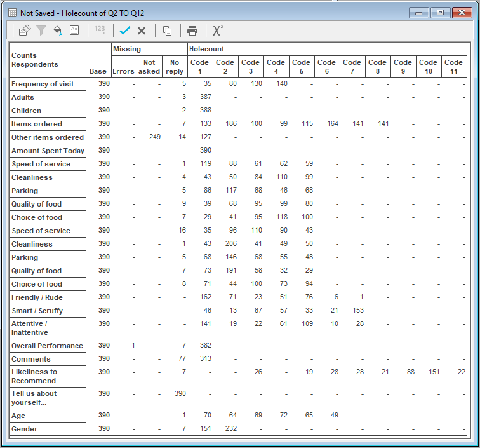
Task: Click the 'Code 1' column header
Action: tap(199, 67)
